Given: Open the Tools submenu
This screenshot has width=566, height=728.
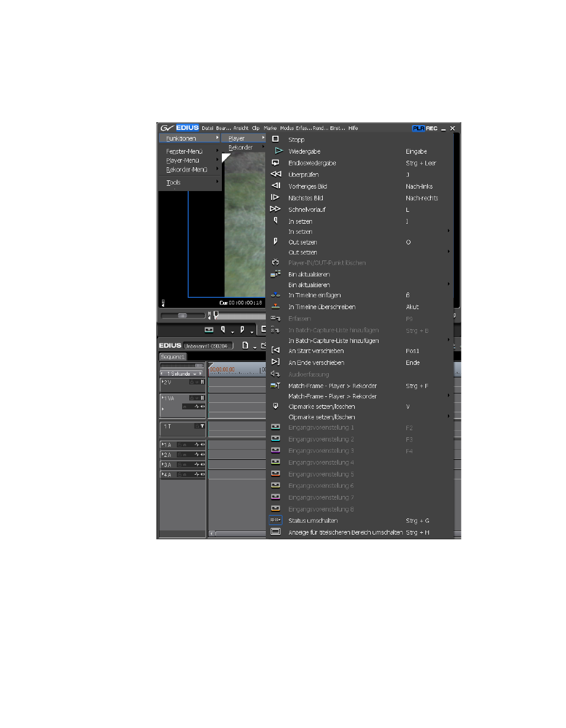Looking at the screenshot, I should pos(190,183).
